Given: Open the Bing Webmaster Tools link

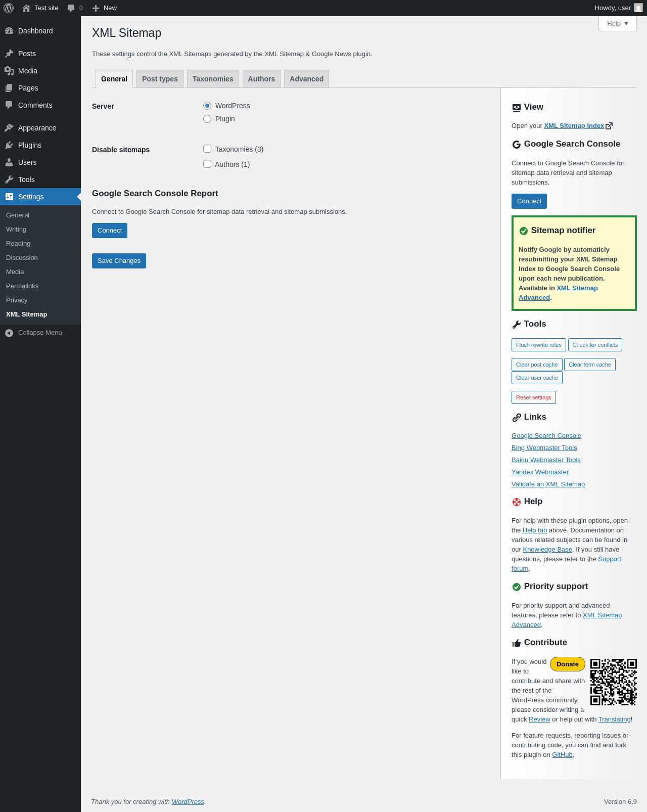Looking at the screenshot, I should [x=544, y=448].
